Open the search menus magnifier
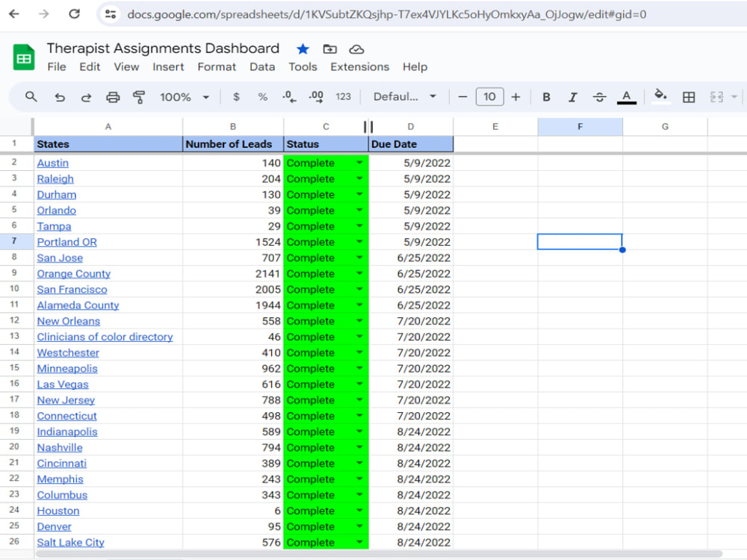Screen dimensions: 747x560 (31, 97)
